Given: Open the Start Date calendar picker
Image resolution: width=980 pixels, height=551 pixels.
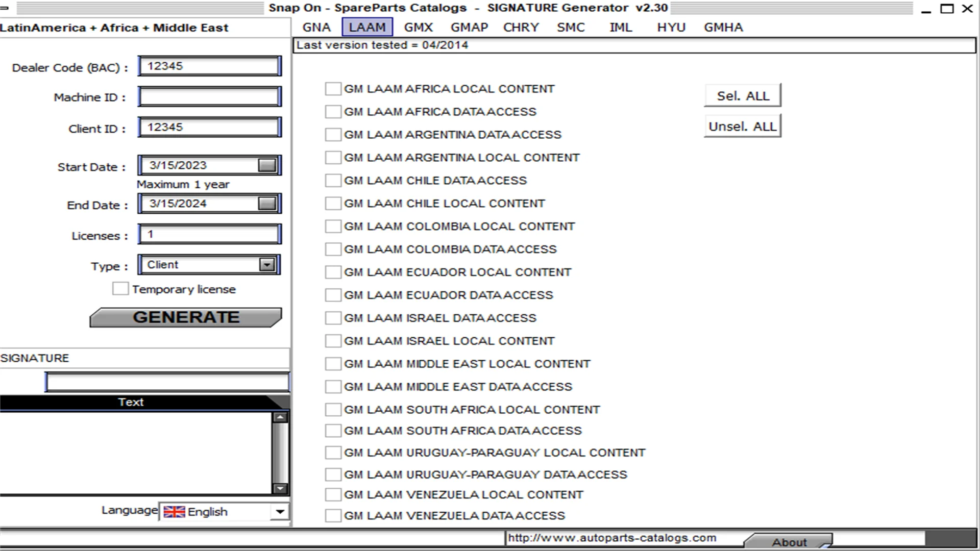Looking at the screenshot, I should 267,165.
